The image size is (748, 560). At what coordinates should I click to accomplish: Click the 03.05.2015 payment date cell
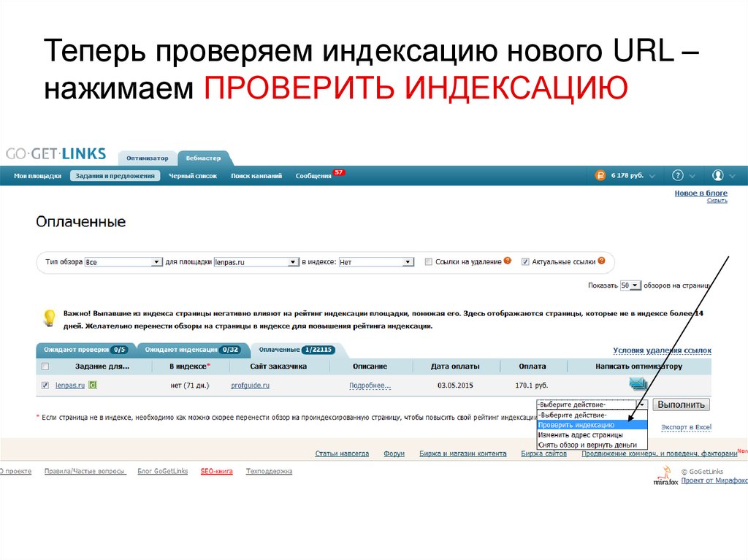455,386
